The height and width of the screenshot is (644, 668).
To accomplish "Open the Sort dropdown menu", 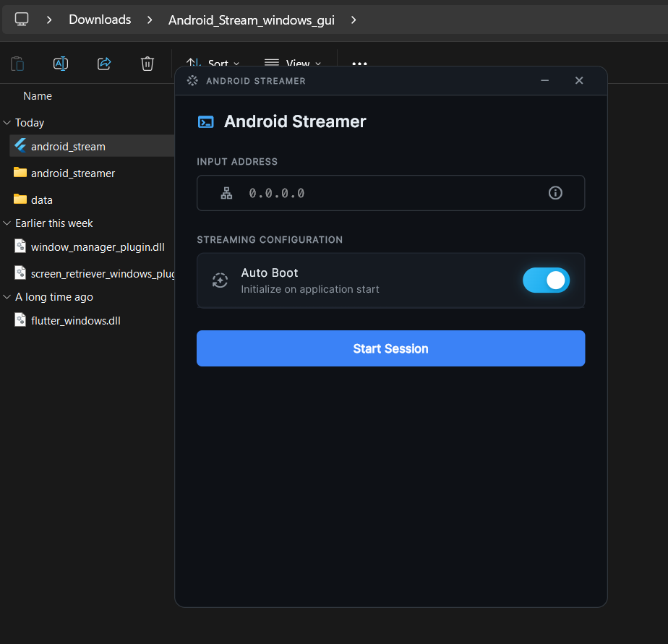I will (x=213, y=64).
